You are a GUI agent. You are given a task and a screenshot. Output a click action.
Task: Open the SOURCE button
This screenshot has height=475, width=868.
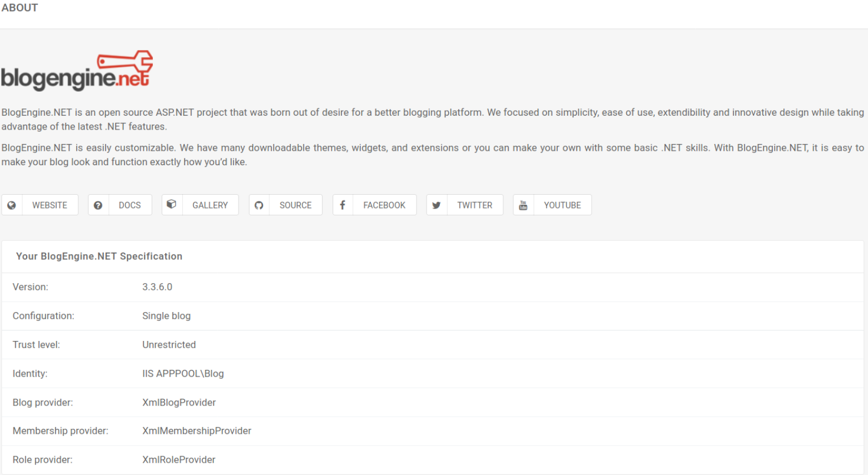(286, 205)
